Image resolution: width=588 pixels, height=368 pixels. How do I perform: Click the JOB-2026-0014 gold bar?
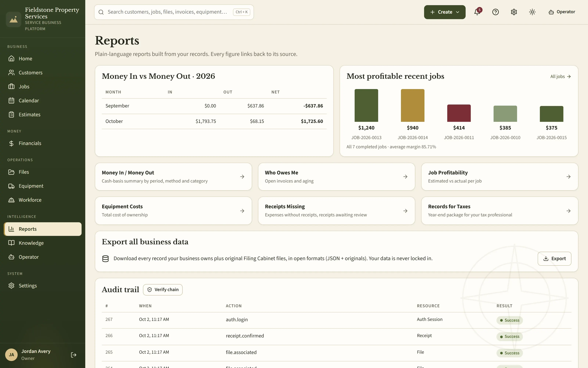[413, 105]
